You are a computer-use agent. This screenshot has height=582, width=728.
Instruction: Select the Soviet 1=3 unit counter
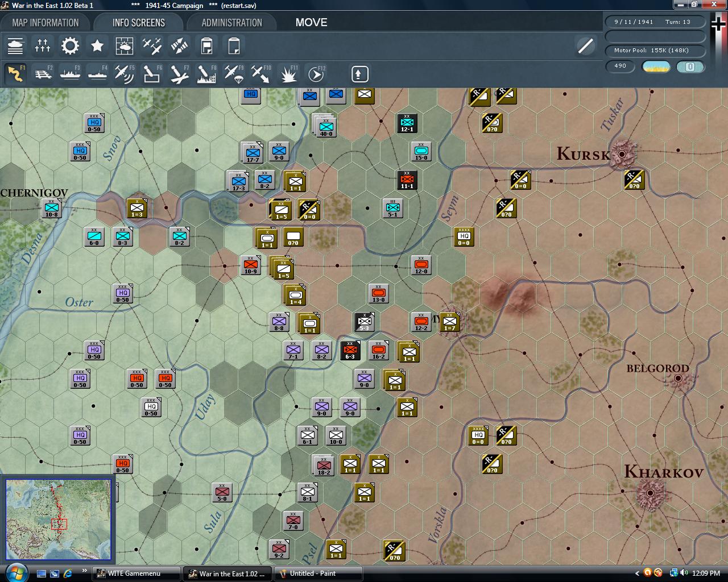pyautogui.click(x=137, y=208)
